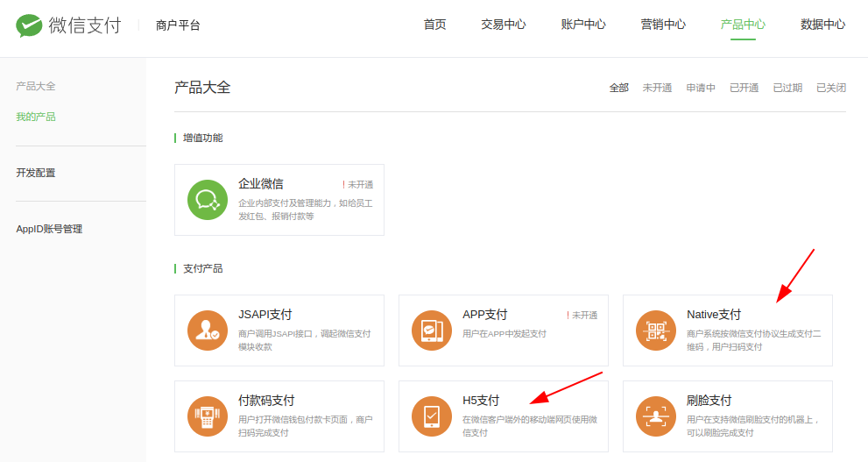
Task: Open the 首页 navigation tab
Action: point(434,25)
